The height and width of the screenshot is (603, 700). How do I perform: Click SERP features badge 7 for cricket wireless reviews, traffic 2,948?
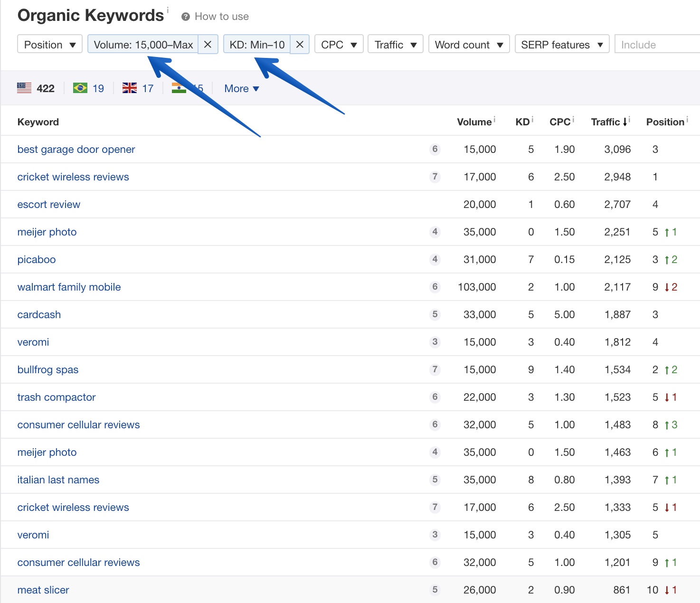coord(435,177)
